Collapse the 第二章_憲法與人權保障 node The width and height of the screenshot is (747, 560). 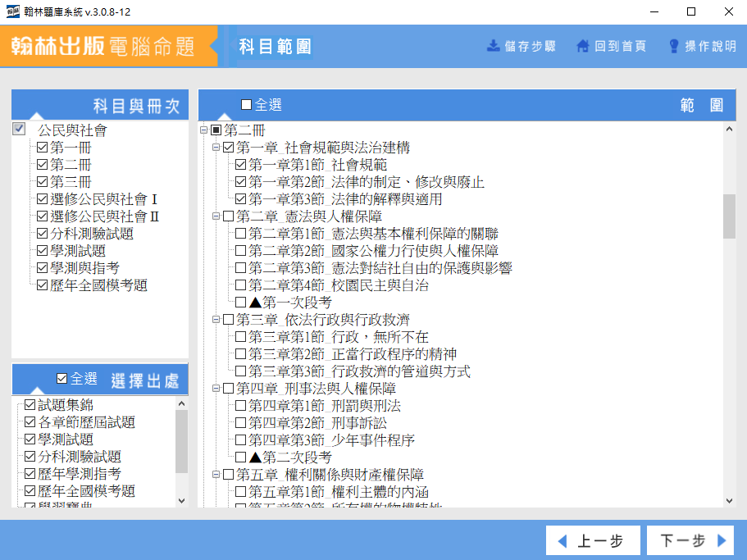pos(216,216)
